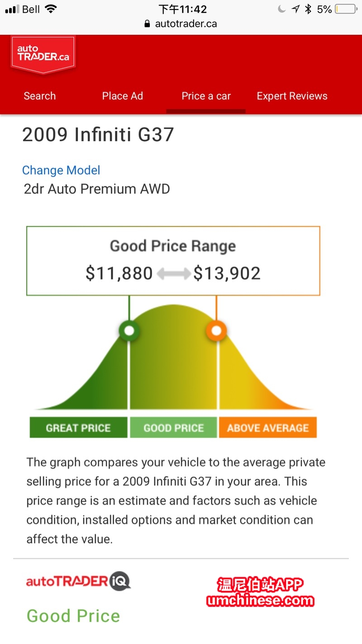Tap the location arrow status icon
Image resolution: width=362 pixels, height=644 pixels.
[295, 9]
